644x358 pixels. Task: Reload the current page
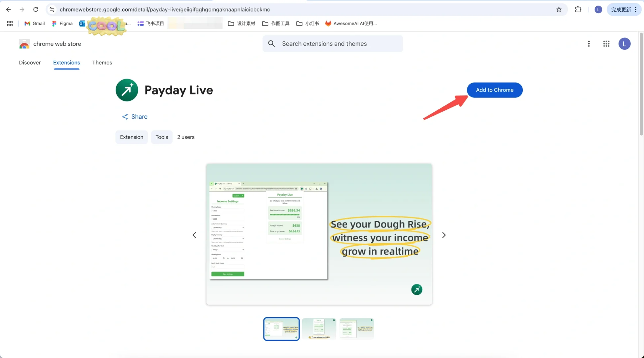[x=36, y=10]
